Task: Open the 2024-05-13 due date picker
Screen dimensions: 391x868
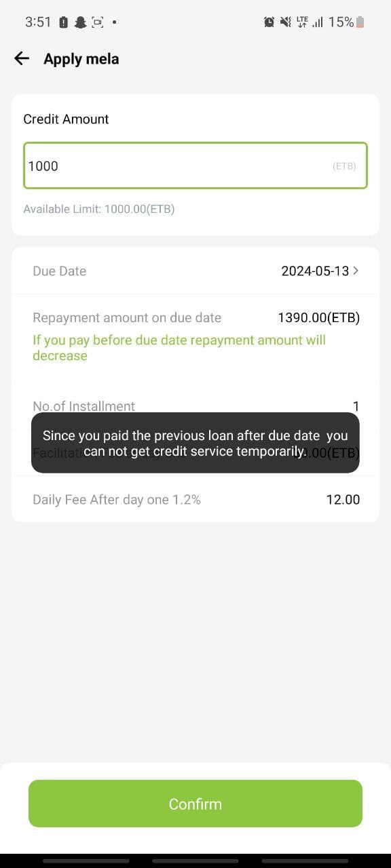Action: pos(315,271)
